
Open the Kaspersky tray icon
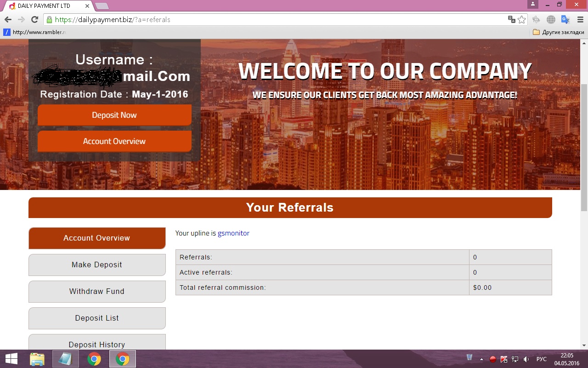[504, 359]
